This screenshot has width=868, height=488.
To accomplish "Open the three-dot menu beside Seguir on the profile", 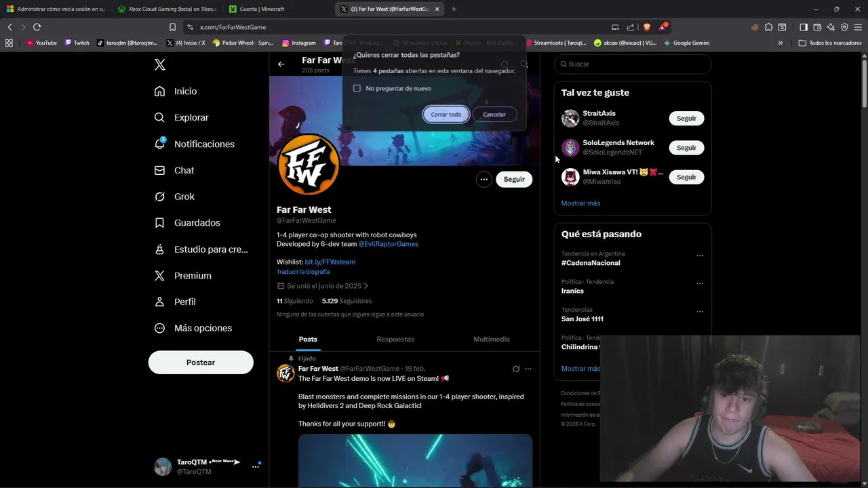I will click(x=484, y=180).
